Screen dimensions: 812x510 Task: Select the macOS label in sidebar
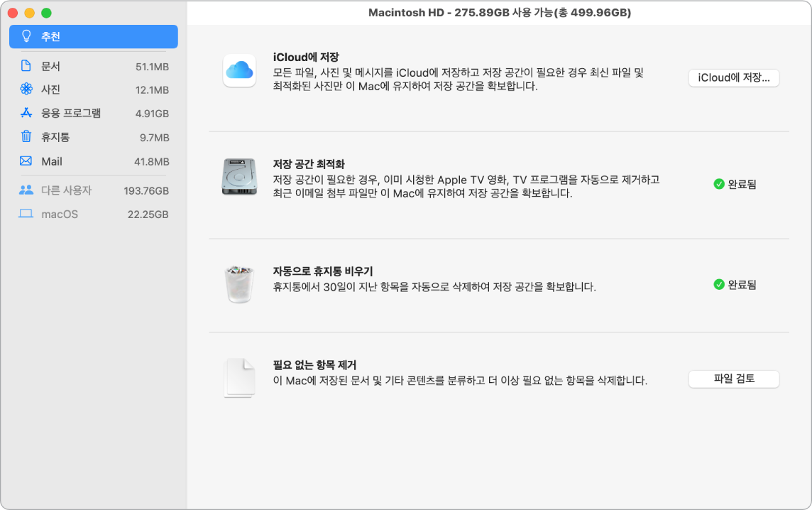[x=60, y=214]
